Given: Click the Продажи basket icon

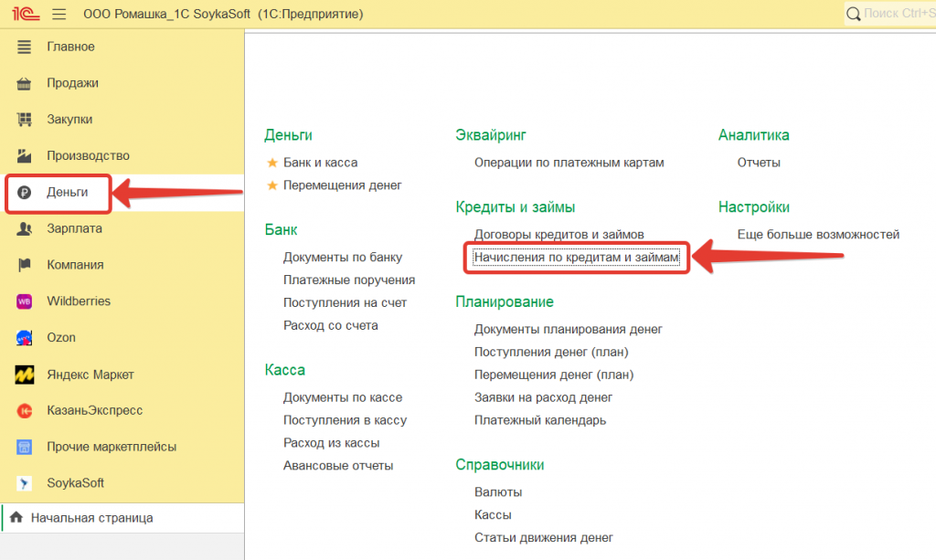Looking at the screenshot, I should [25, 83].
